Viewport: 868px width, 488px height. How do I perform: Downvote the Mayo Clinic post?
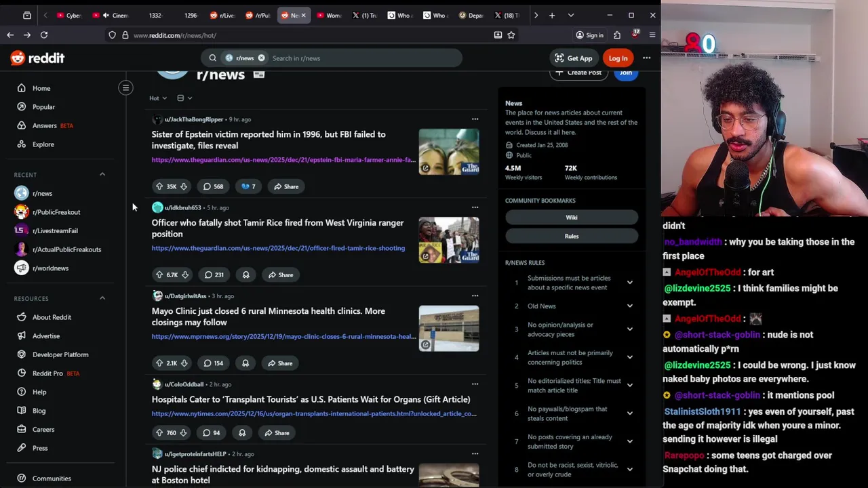[184, 363]
